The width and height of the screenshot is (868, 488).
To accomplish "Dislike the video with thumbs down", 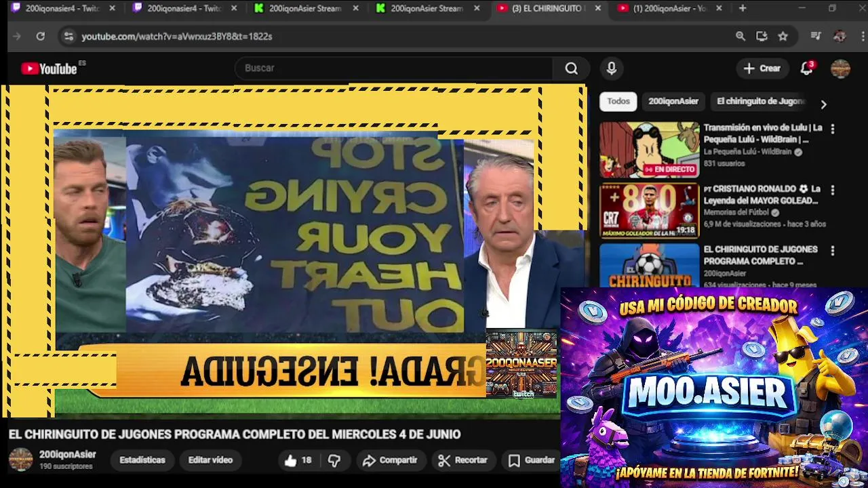I will click(x=334, y=460).
